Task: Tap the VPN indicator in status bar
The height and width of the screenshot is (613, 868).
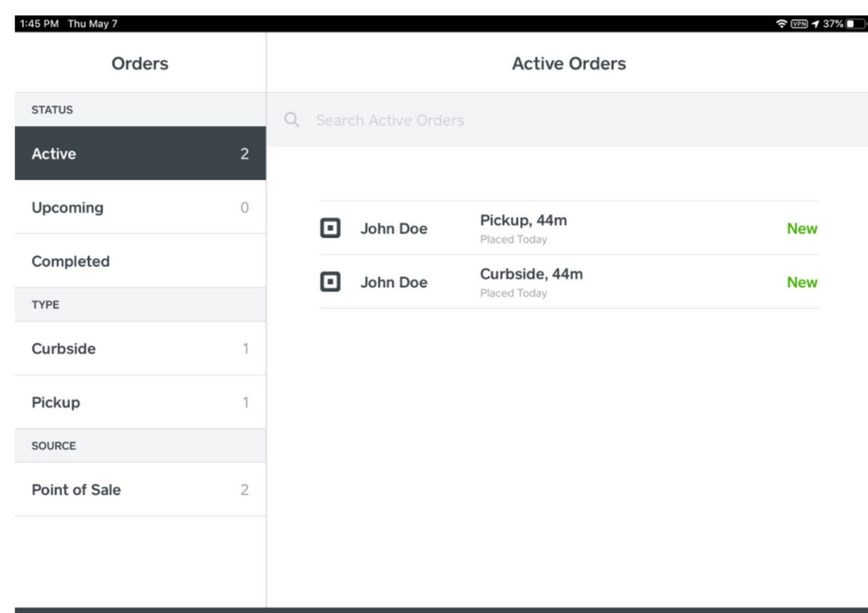Action: coord(798,23)
